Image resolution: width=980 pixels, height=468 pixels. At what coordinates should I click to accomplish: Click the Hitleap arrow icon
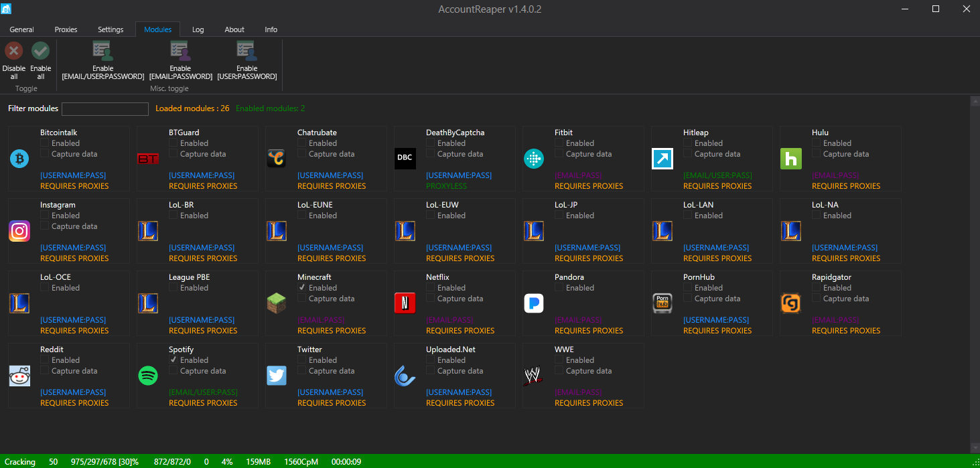click(662, 159)
